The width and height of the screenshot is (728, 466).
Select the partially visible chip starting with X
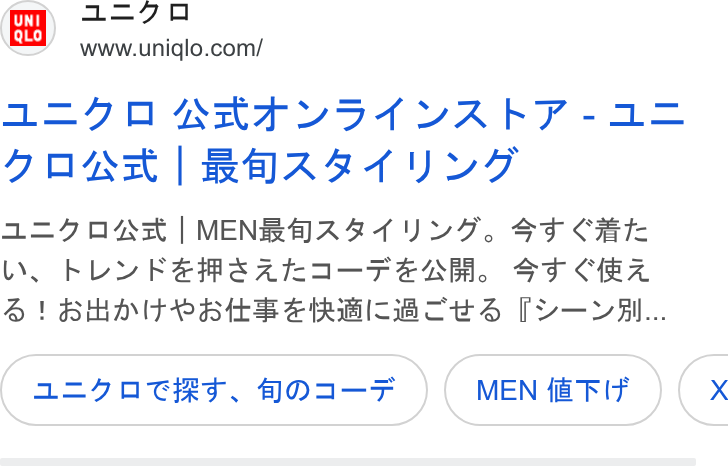[704, 390]
